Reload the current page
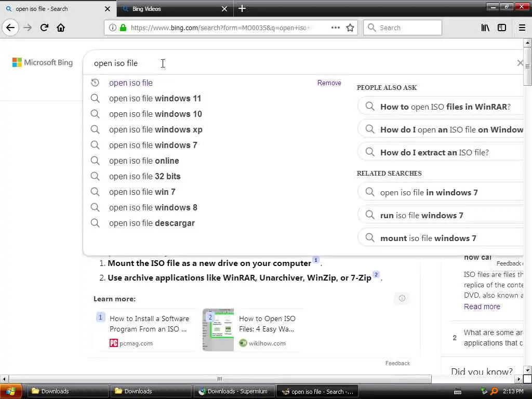This screenshot has width=532, height=399. pyautogui.click(x=44, y=28)
